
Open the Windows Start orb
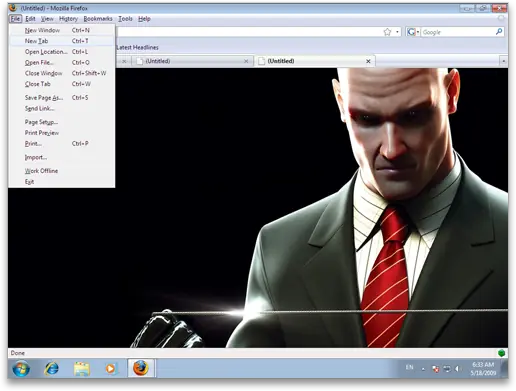click(x=21, y=369)
